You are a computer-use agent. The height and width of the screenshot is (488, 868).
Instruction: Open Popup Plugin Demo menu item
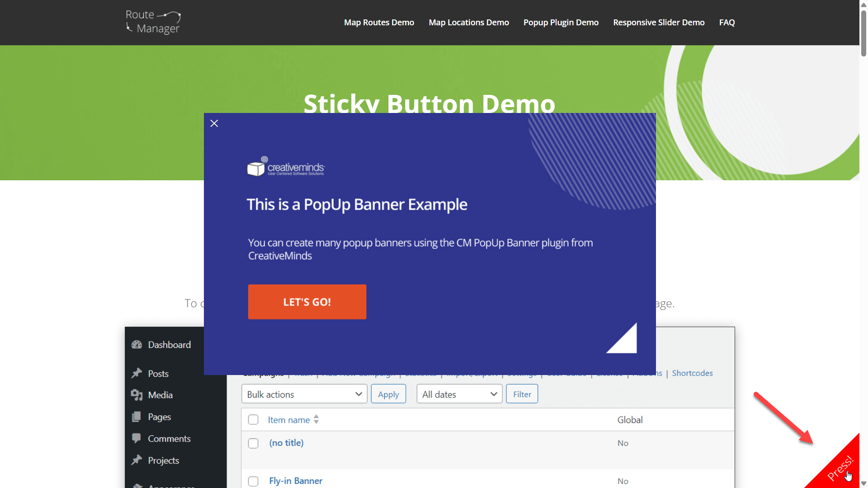561,22
